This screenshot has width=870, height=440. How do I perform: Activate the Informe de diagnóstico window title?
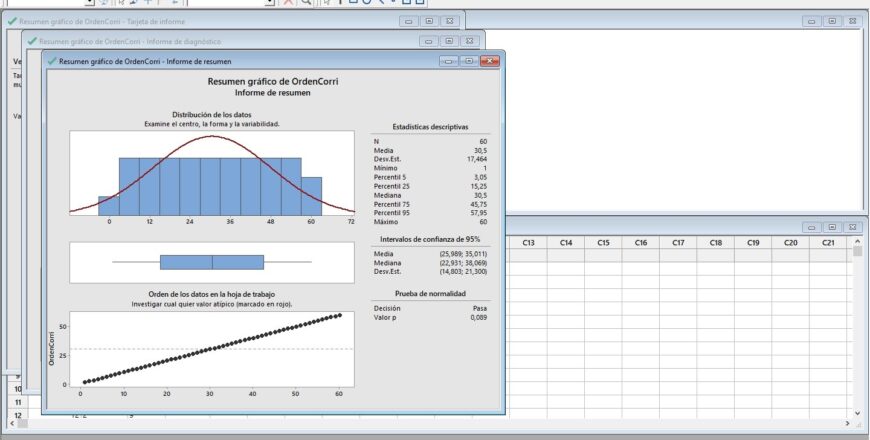tap(130, 41)
